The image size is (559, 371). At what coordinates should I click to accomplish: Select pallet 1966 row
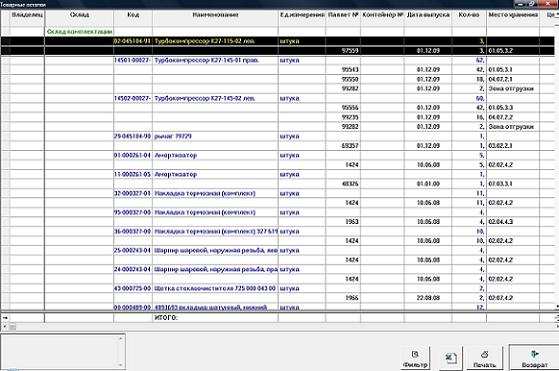click(x=278, y=298)
